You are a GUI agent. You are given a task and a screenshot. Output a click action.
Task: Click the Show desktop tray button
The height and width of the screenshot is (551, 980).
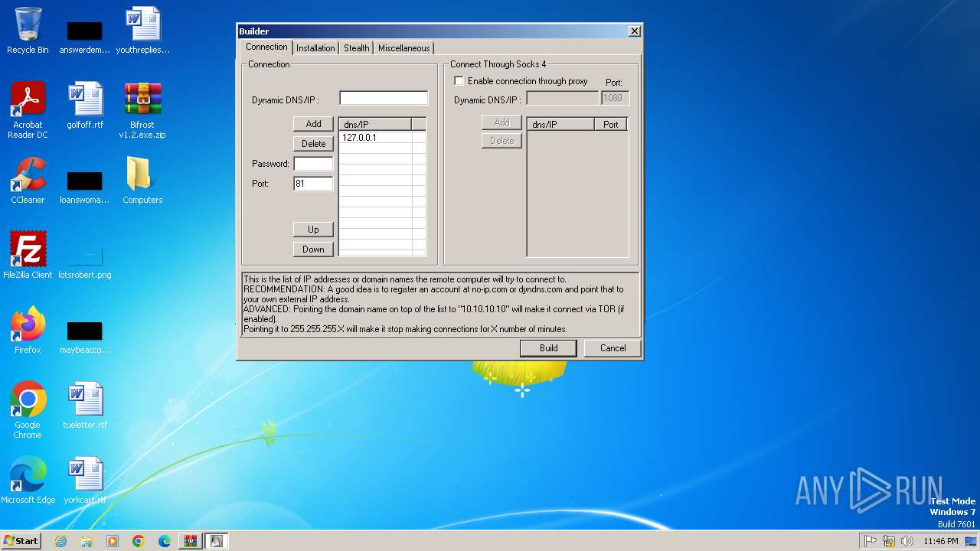click(x=972, y=541)
